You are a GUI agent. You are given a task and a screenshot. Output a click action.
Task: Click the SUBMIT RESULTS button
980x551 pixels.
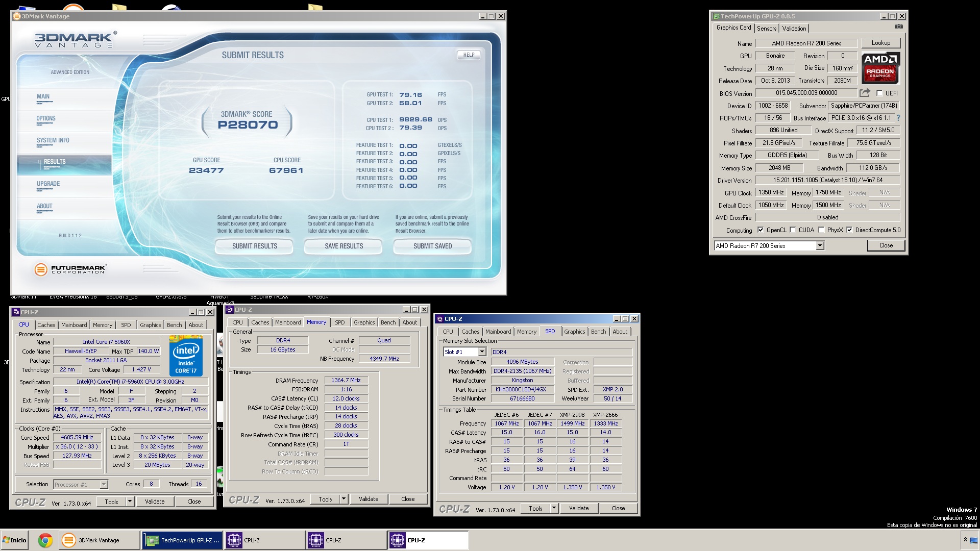pos(254,246)
